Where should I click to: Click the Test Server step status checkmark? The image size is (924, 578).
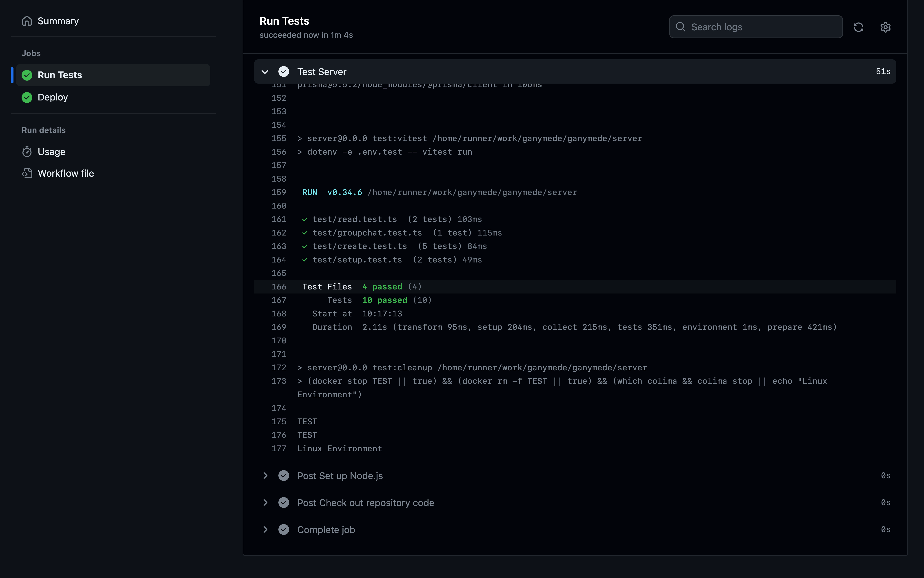pos(284,71)
